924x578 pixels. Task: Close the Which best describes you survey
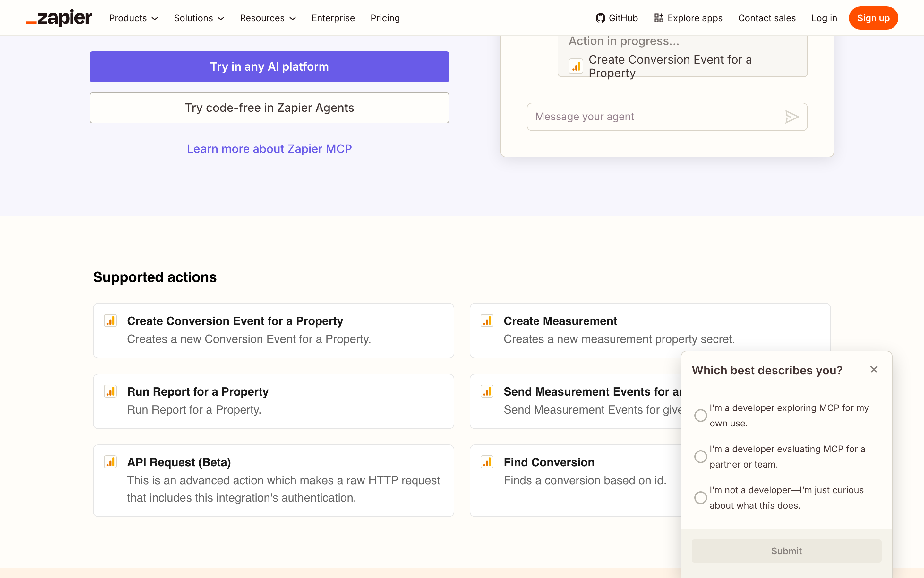coord(874,369)
